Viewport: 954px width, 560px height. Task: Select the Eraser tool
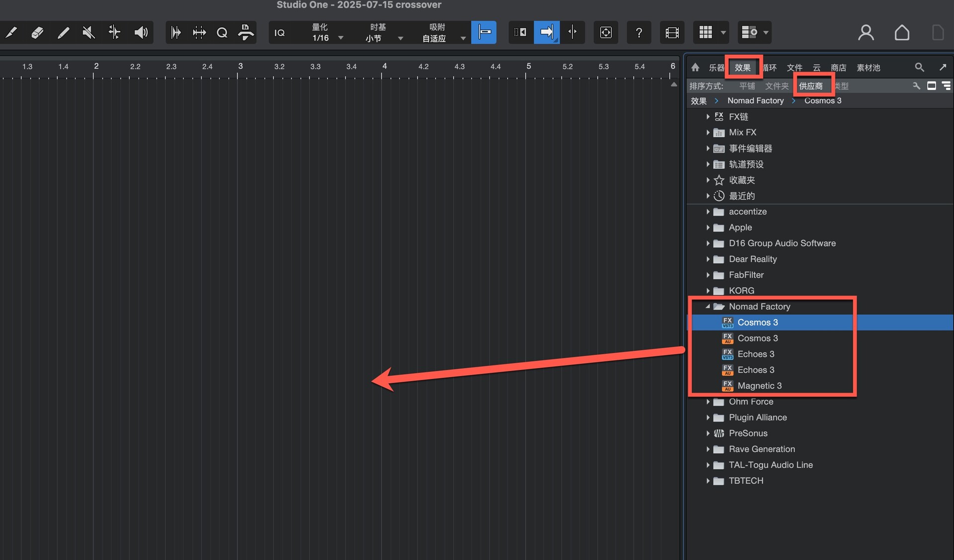point(37,33)
